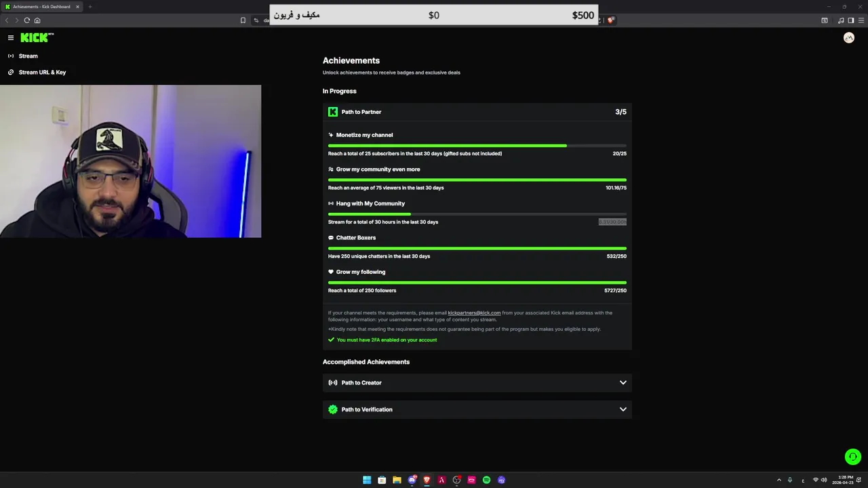The image size is (868, 488).
Task: Open Spotify from the taskbar
Action: [x=486, y=480]
